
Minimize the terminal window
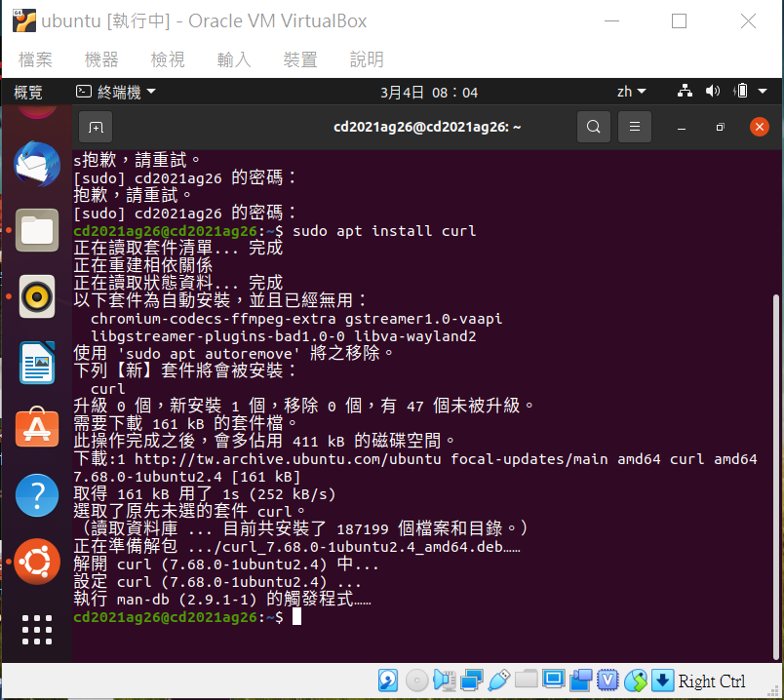[x=681, y=128]
